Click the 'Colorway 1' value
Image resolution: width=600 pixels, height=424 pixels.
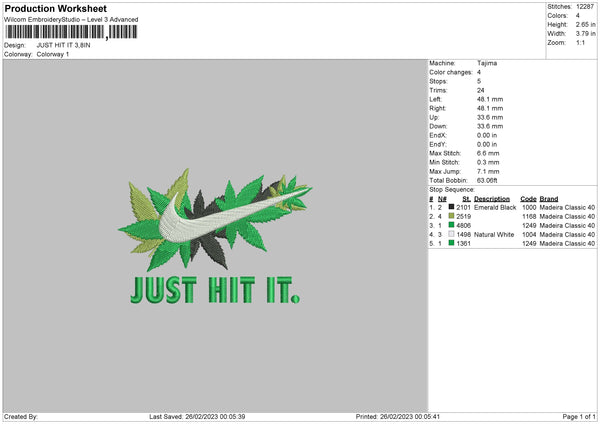(53, 54)
